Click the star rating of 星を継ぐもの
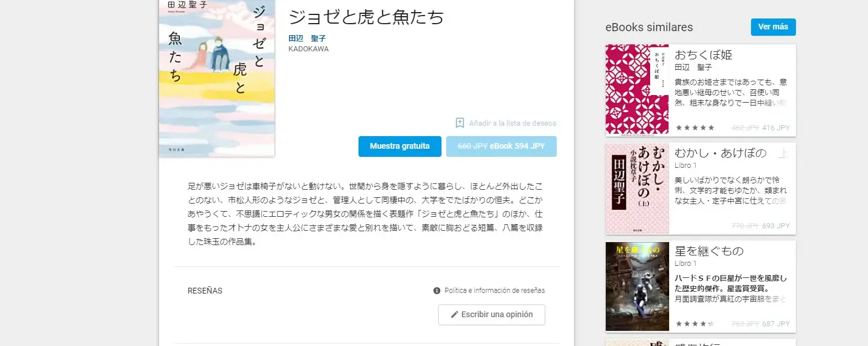The width and height of the screenshot is (868, 346). point(695,324)
